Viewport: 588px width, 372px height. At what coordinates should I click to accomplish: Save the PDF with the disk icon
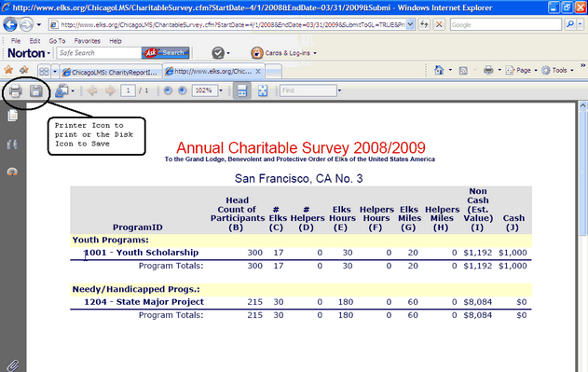tap(36, 90)
